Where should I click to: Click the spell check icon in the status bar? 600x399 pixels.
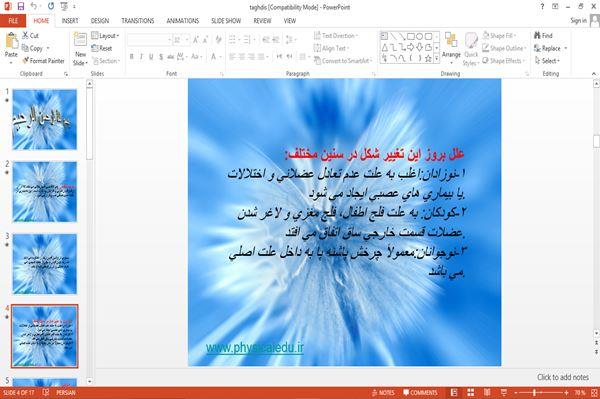46,392
